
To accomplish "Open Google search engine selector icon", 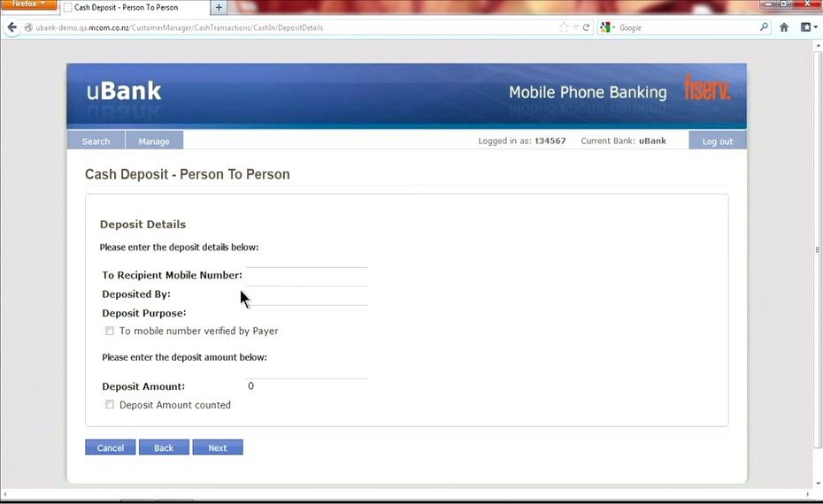I will click(x=607, y=27).
